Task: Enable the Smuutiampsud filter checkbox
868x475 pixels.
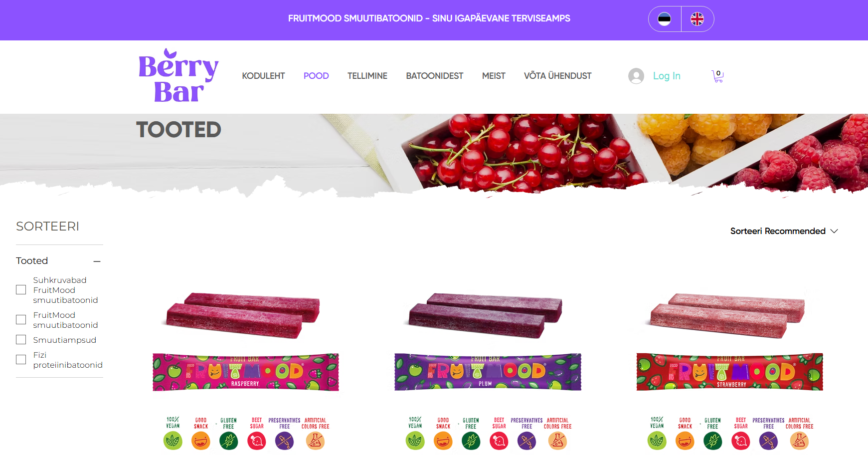Action: pyautogui.click(x=21, y=340)
